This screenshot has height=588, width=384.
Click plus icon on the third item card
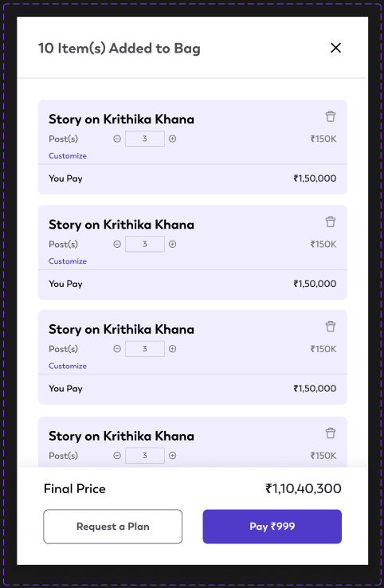pyautogui.click(x=173, y=349)
